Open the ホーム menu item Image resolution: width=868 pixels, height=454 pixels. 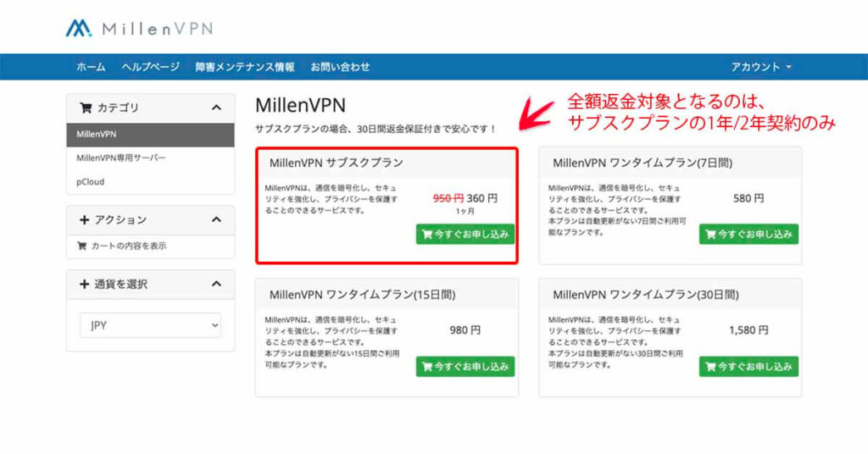tap(91, 67)
